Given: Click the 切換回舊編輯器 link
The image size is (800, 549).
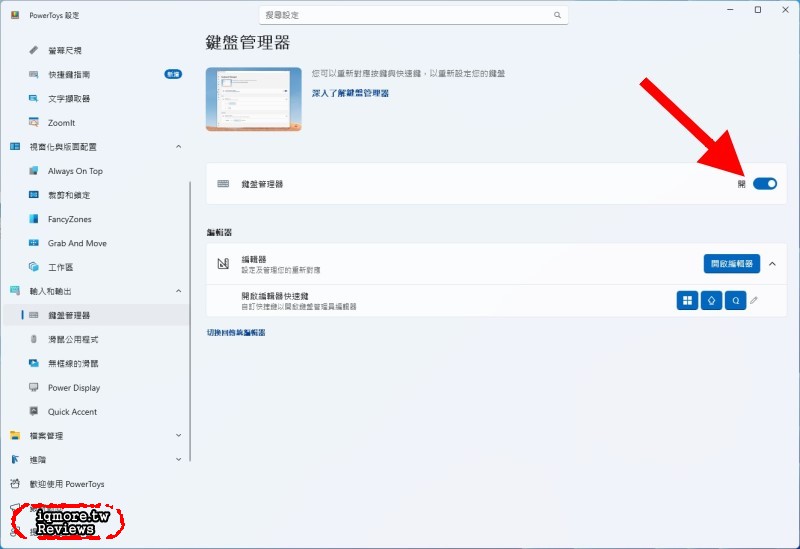Looking at the screenshot, I should [x=236, y=332].
